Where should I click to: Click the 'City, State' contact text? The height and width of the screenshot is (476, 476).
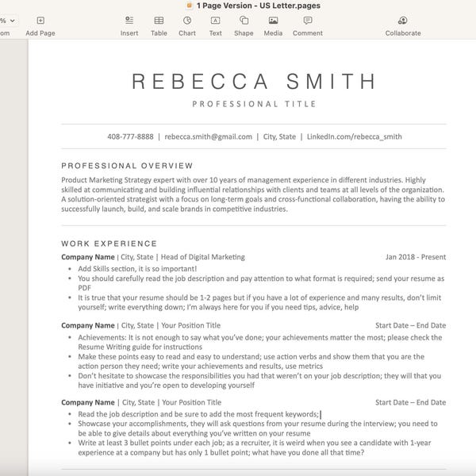279,136
